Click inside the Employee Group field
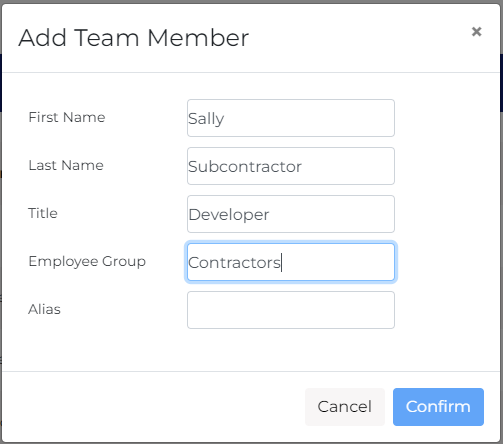The image size is (503, 444). coord(291,262)
